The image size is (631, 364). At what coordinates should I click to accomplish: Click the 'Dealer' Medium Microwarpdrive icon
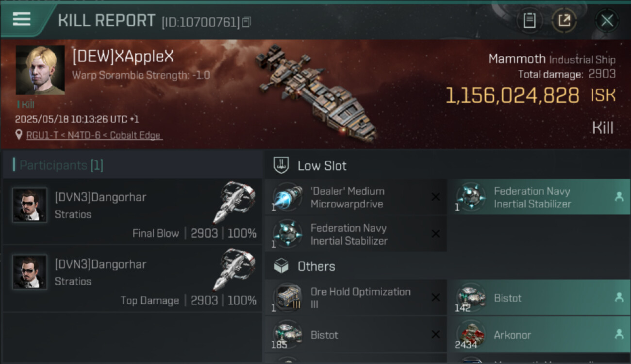point(288,197)
